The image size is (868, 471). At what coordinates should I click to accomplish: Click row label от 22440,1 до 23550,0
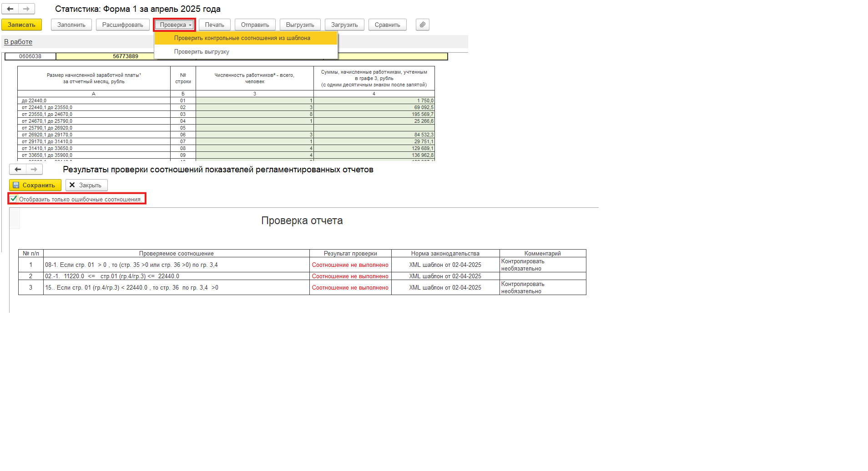[94, 107]
